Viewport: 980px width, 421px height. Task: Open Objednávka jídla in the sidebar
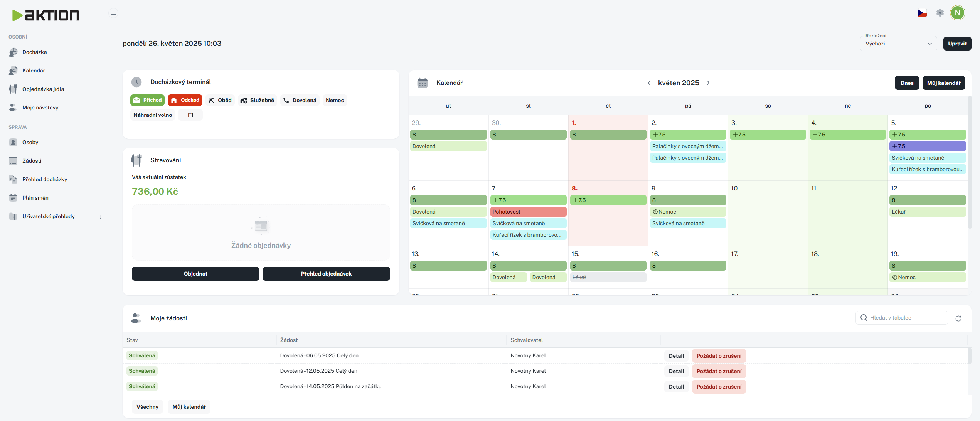(43, 89)
